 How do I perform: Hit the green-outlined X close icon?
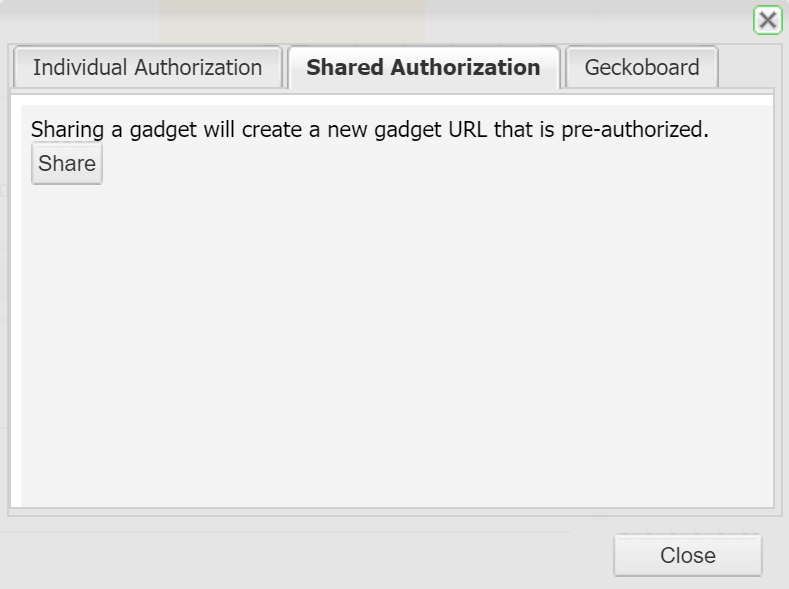767,20
